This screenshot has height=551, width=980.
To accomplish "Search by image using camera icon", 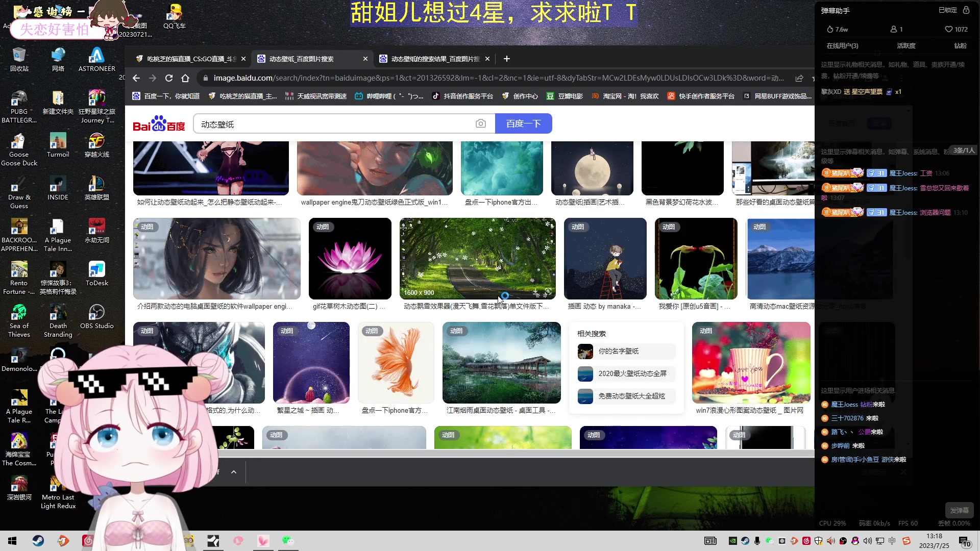I will click(480, 124).
